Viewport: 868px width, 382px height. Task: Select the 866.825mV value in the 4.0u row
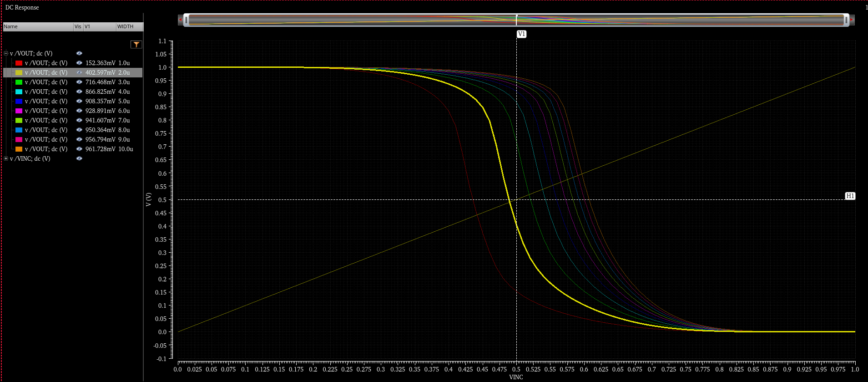(x=101, y=92)
